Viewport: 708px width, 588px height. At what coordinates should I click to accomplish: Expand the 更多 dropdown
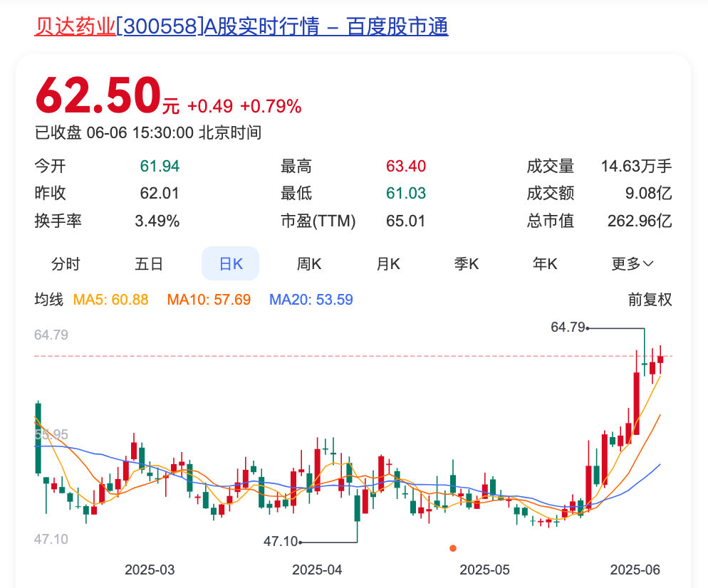coord(632,263)
